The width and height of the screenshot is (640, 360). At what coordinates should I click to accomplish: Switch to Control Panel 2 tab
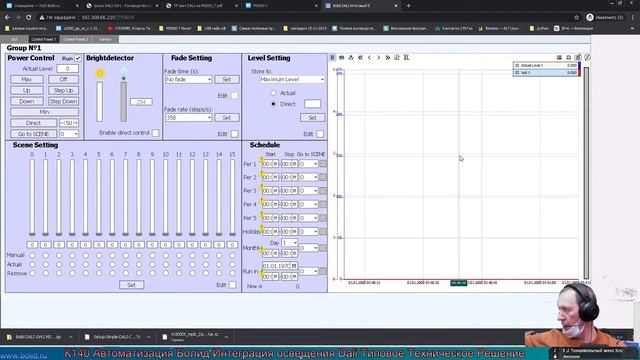tap(76, 39)
